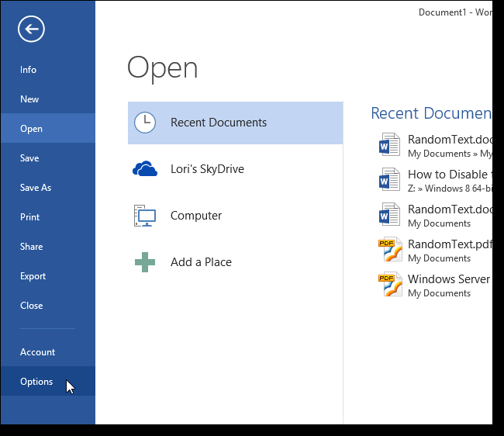The image size is (504, 436).
Task: Select Share in the backstage menu
Action: tap(32, 247)
